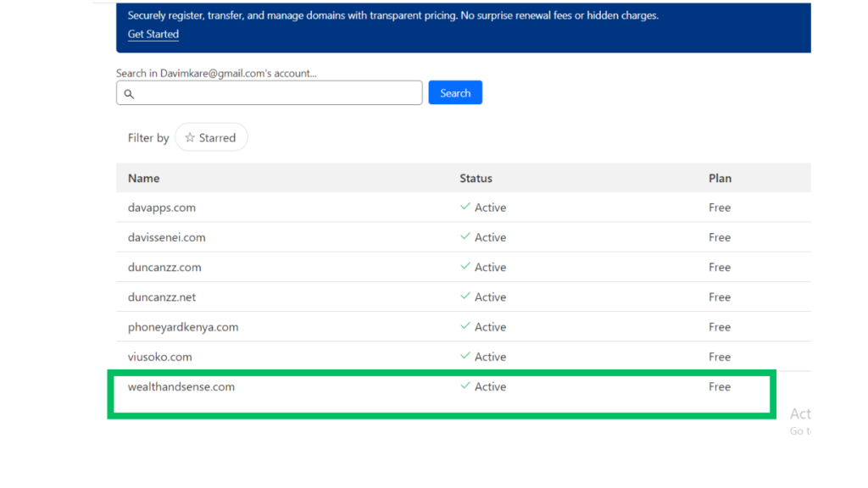The image size is (868, 488).
Task: Click the Plan column header
Action: (720, 178)
